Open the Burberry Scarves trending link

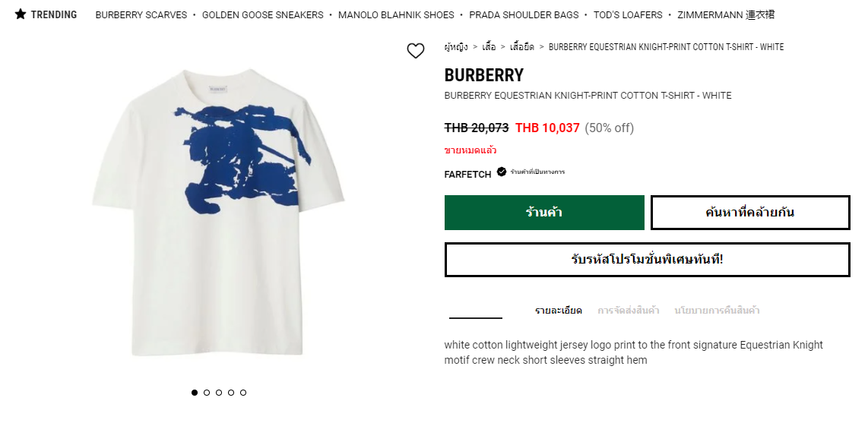click(141, 15)
